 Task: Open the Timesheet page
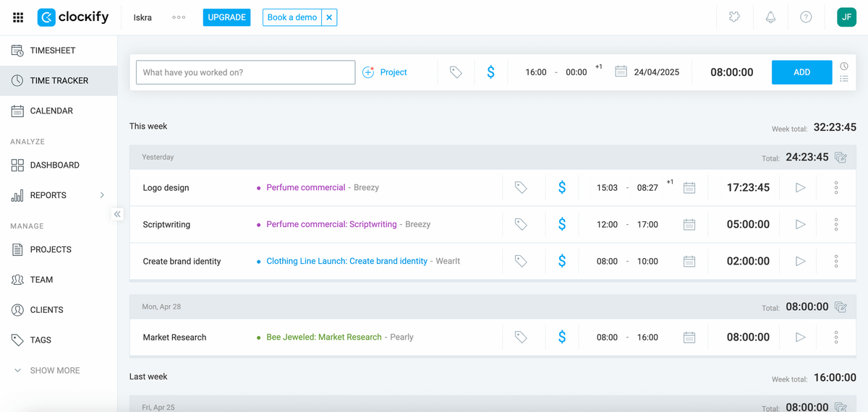tap(52, 51)
